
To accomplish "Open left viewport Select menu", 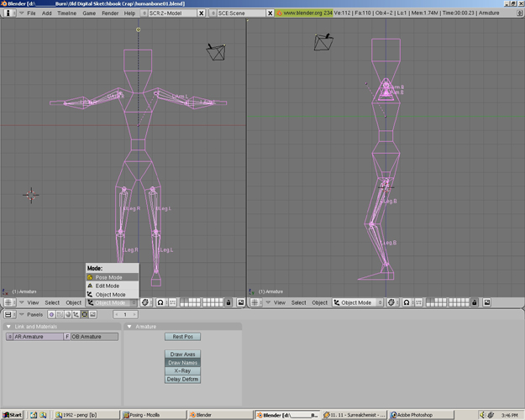I will 52,302.
